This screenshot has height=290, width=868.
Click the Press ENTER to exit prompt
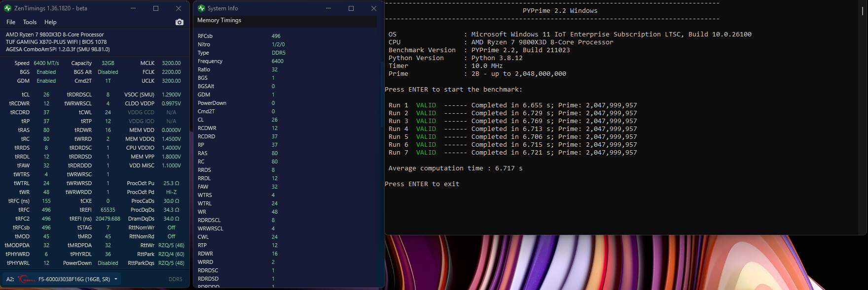[422, 184]
